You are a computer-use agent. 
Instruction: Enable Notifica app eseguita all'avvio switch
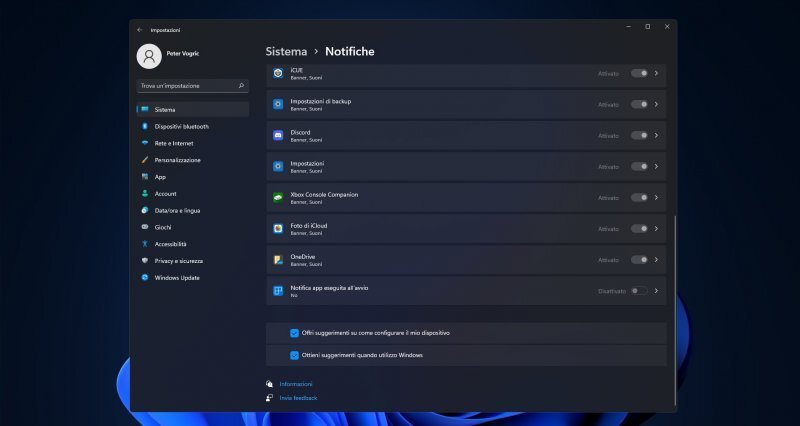pos(639,291)
